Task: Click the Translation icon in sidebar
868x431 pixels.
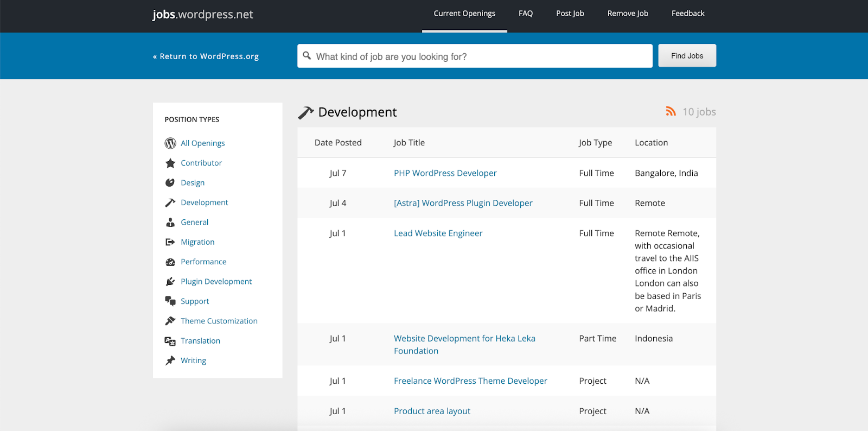Action: [x=170, y=341]
